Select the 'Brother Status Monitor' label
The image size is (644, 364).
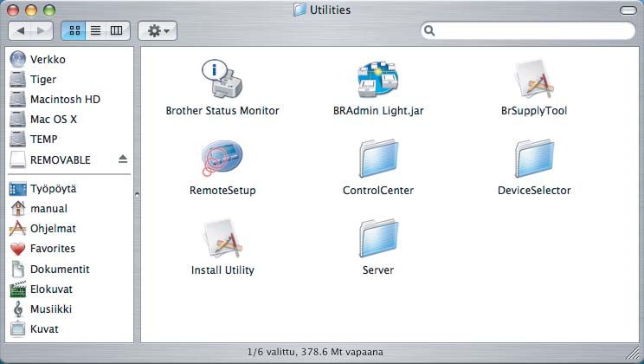tap(222, 111)
